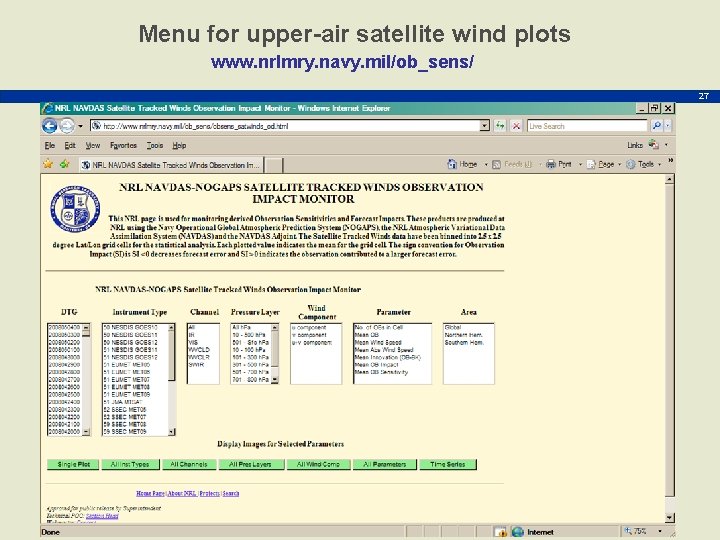The width and height of the screenshot is (720, 540).
Task: Open the search options dropdown arrow
Action: pyautogui.click(x=668, y=126)
